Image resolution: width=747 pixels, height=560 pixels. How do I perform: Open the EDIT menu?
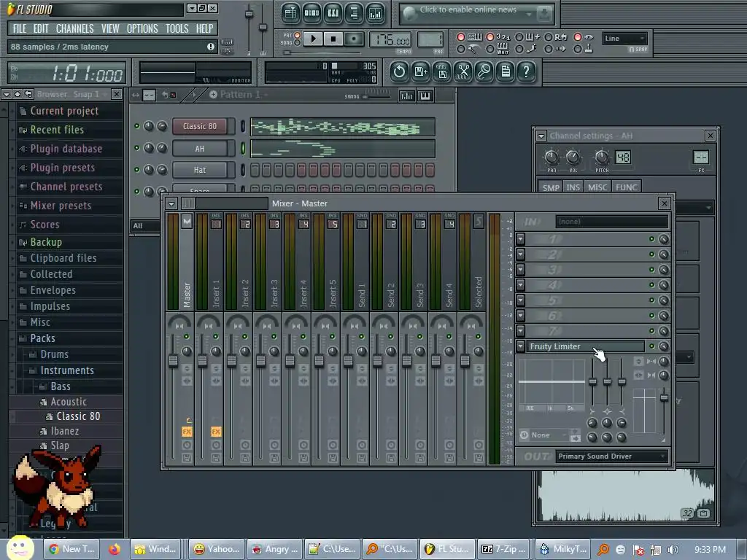point(41,28)
